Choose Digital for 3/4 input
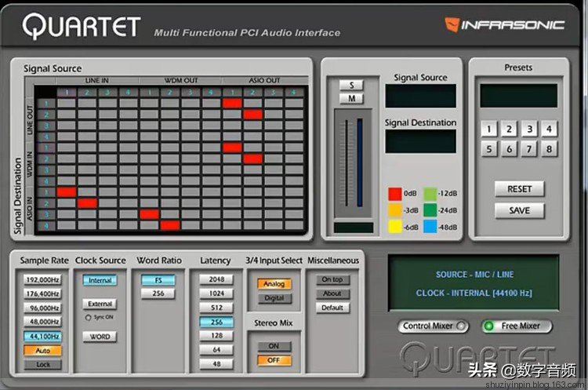This screenshot has width=588, height=390. 274,298
